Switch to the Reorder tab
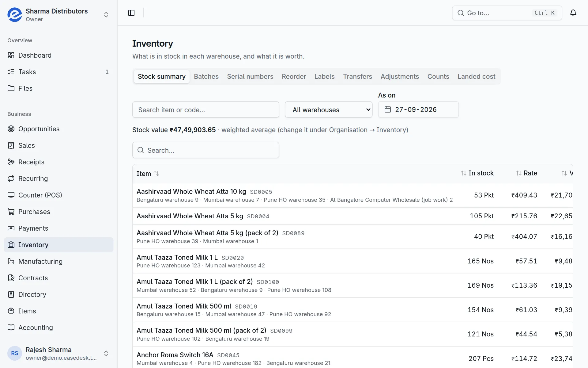This screenshot has height=368, width=588. coord(294,77)
